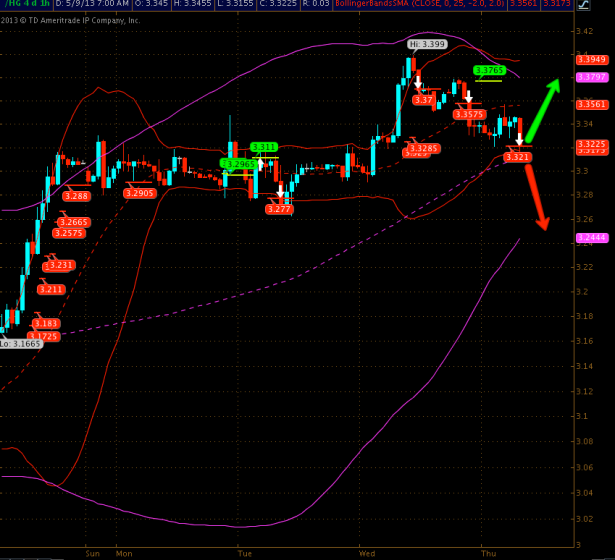This screenshot has height=560, width=615.
Task: Click the Tue label on time axis
Action: click(246, 552)
